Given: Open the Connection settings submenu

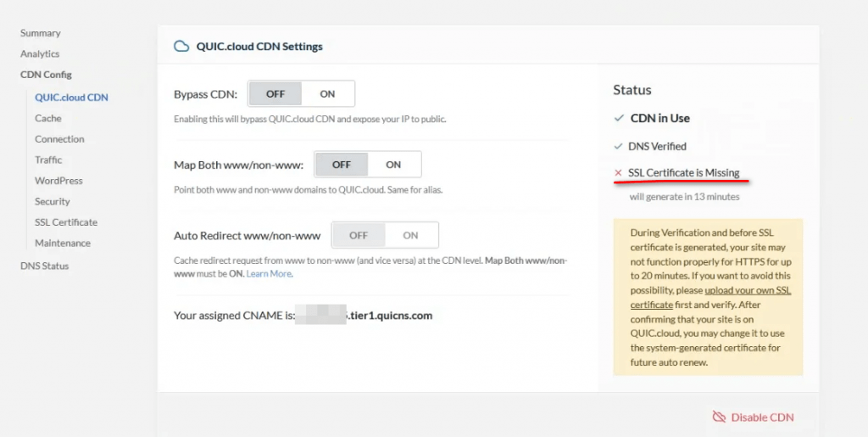Looking at the screenshot, I should 59,139.
